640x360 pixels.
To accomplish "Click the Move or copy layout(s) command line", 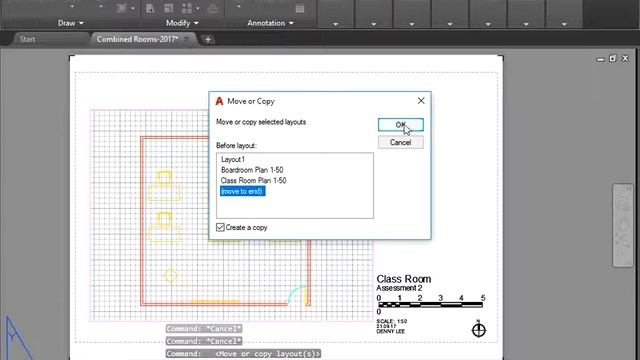I will click(x=243, y=354).
